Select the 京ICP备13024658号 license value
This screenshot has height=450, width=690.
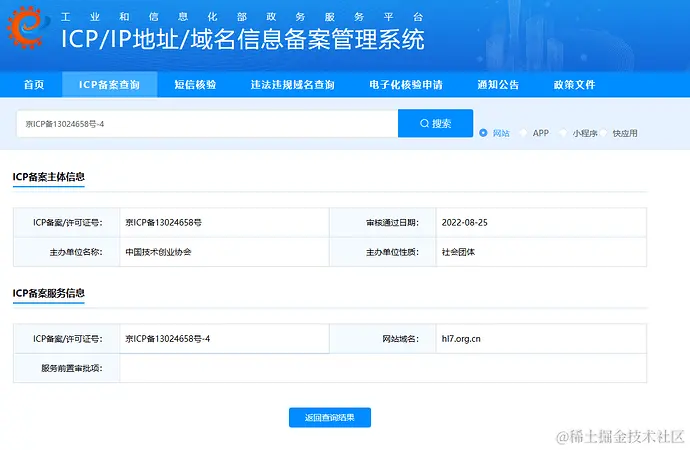click(x=163, y=223)
